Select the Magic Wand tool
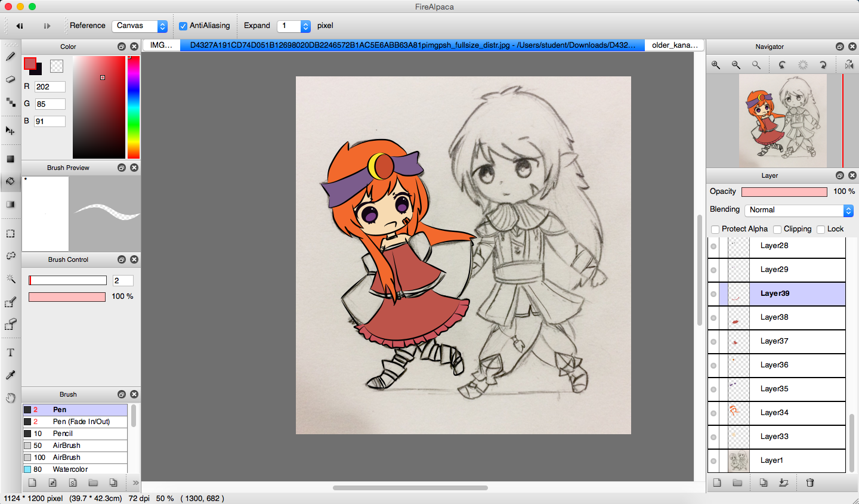 click(10, 279)
